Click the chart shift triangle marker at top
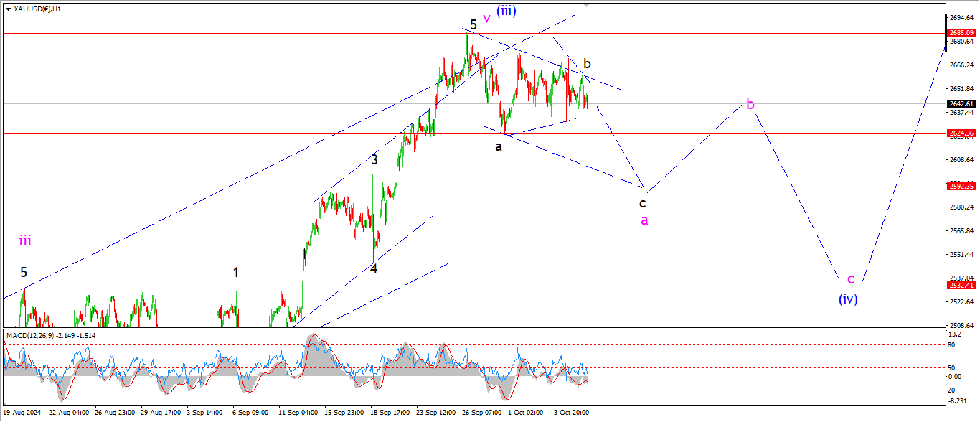The width and height of the screenshot is (980, 422). pos(587,4)
